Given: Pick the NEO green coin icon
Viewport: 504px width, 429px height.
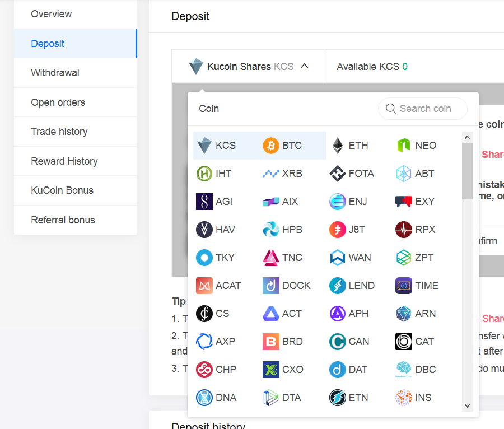Looking at the screenshot, I should (x=404, y=146).
